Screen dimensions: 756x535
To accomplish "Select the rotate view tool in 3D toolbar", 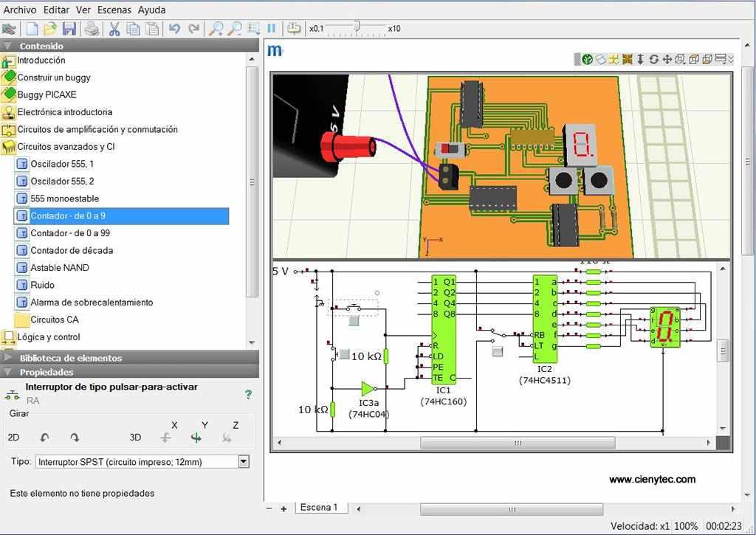I will click(653, 59).
